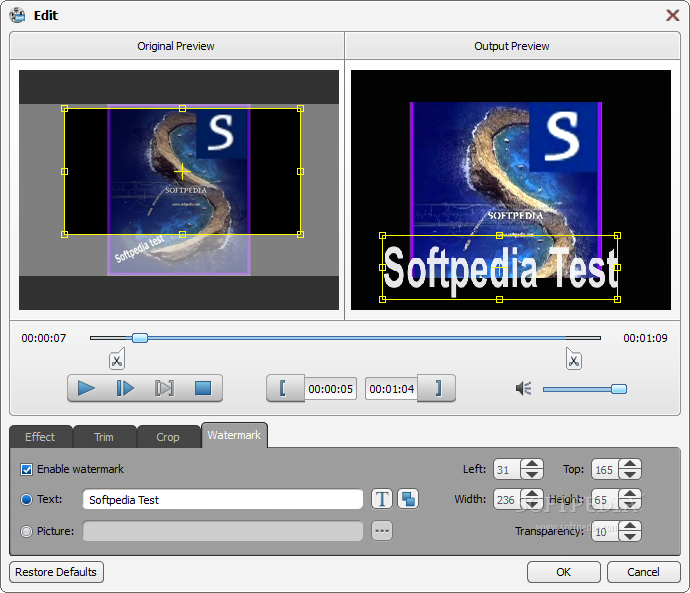Click the Picture path field

(223, 531)
